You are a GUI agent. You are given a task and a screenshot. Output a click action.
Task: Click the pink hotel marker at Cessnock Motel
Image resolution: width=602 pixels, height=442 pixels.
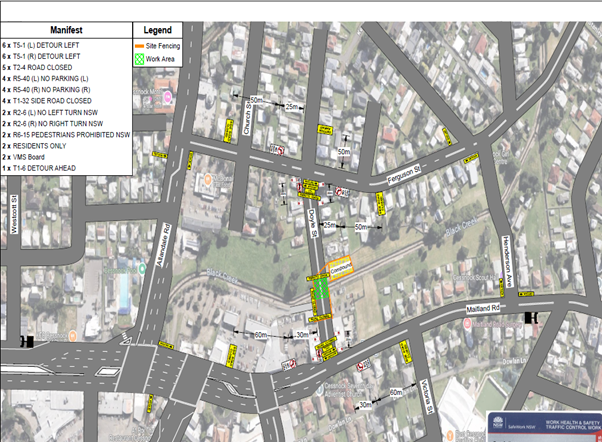coord(168,97)
